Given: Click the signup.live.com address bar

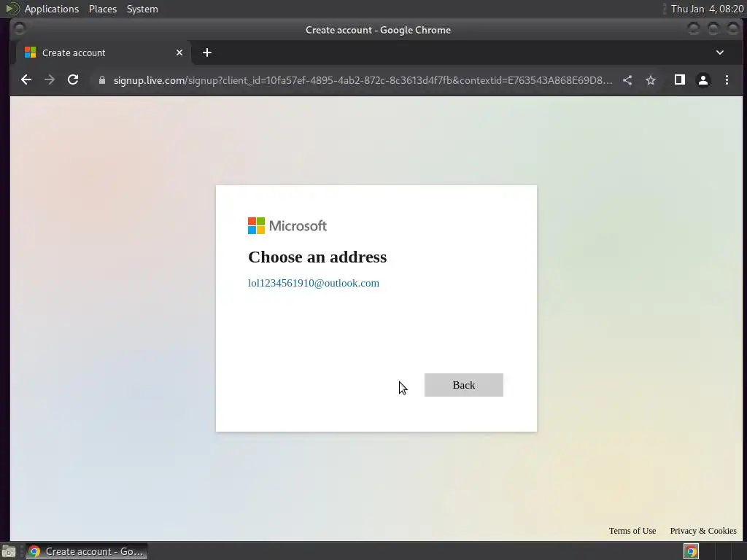Looking at the screenshot, I should coord(362,80).
